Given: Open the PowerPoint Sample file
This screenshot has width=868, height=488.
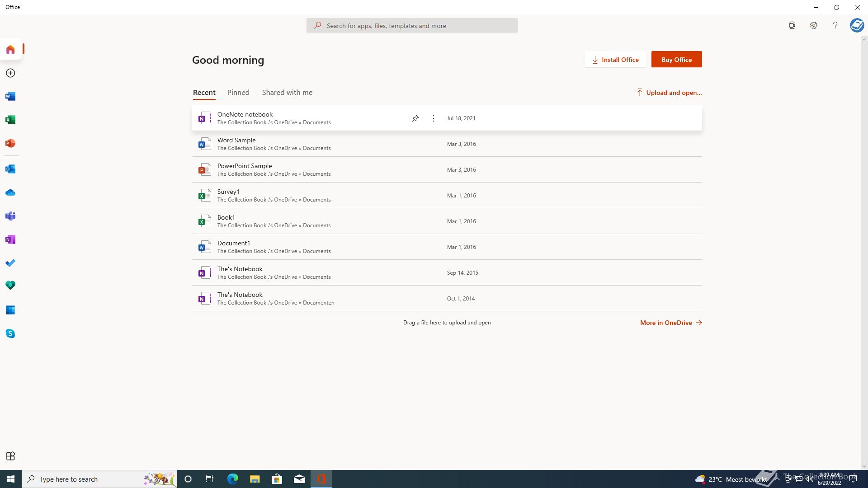Looking at the screenshot, I should [x=447, y=170].
